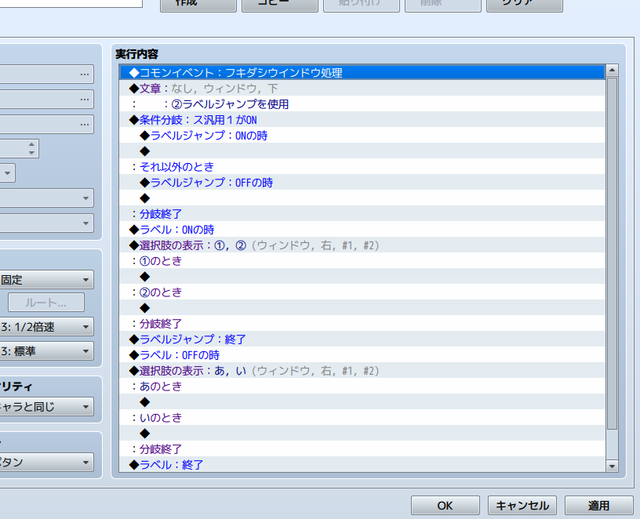Select the ラベル：OFFの時 row
This screenshot has width=640, height=519.
(362, 355)
